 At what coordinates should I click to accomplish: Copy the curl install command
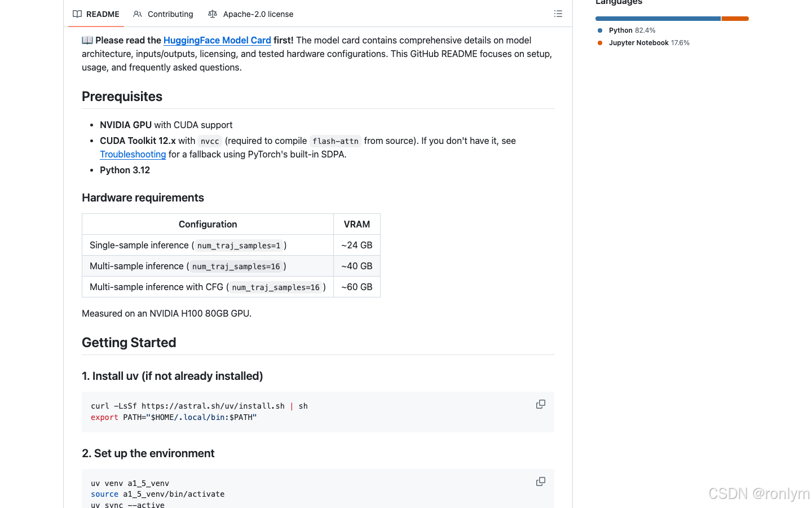[x=541, y=404]
